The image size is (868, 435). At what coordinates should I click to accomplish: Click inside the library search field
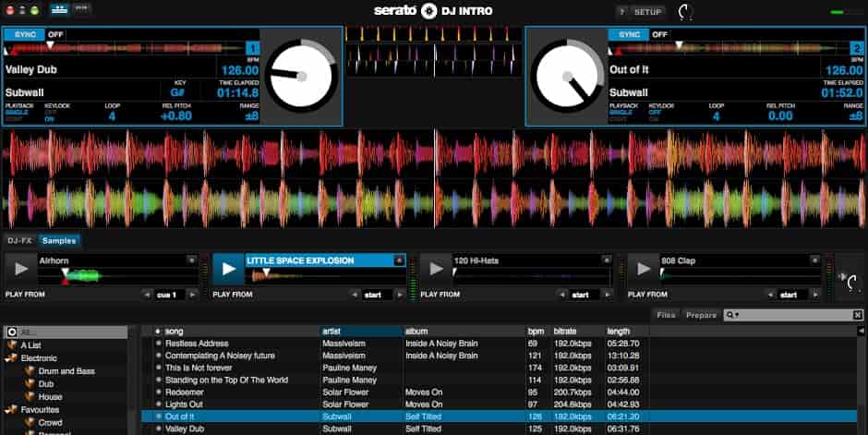[795, 315]
